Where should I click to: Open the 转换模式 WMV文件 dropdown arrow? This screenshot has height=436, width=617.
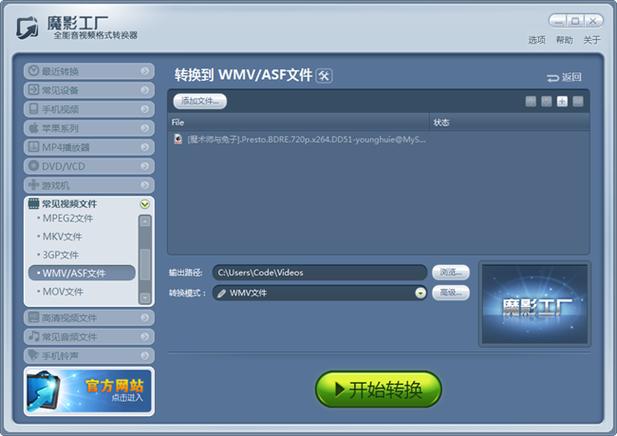coord(420,293)
